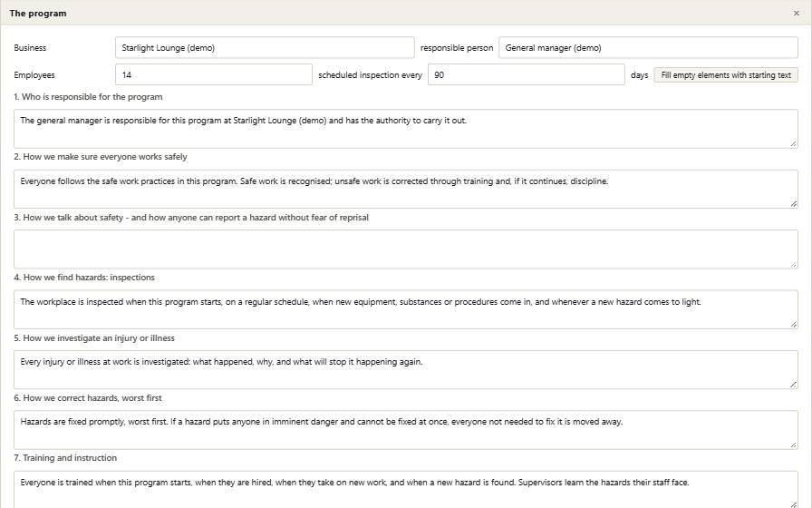Close The program dialog
Image resolution: width=812 pixels, height=508 pixels.
[x=796, y=13]
